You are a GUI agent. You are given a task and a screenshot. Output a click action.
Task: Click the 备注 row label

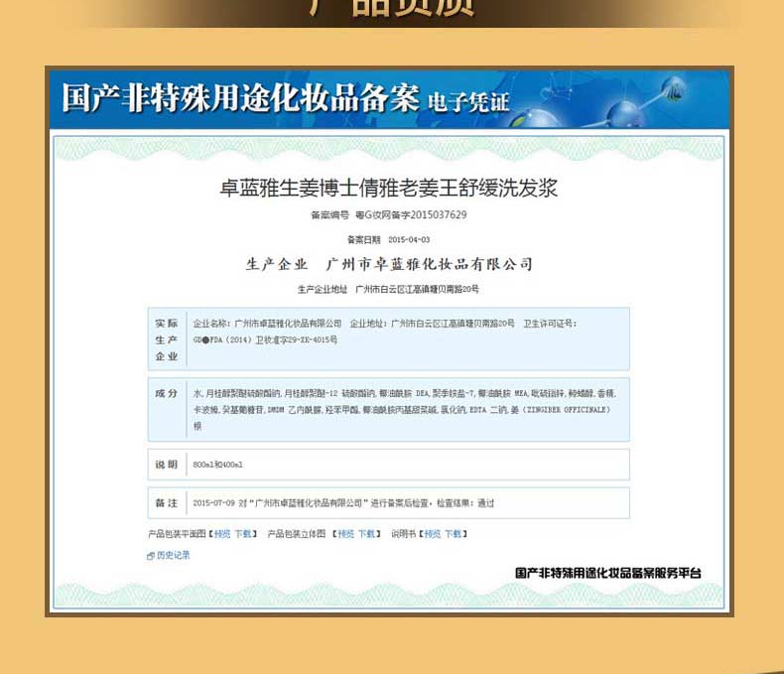point(167,503)
